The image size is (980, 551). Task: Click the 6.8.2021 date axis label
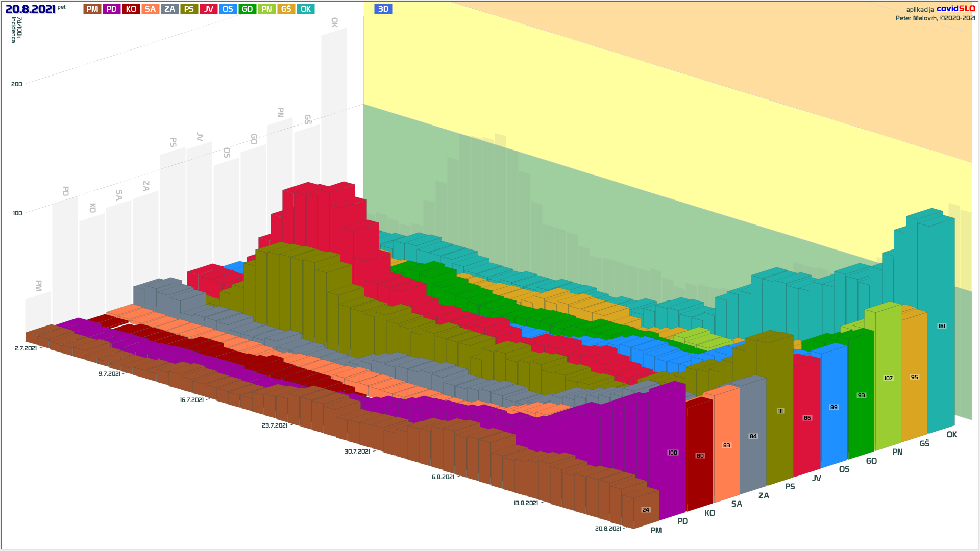tap(443, 477)
